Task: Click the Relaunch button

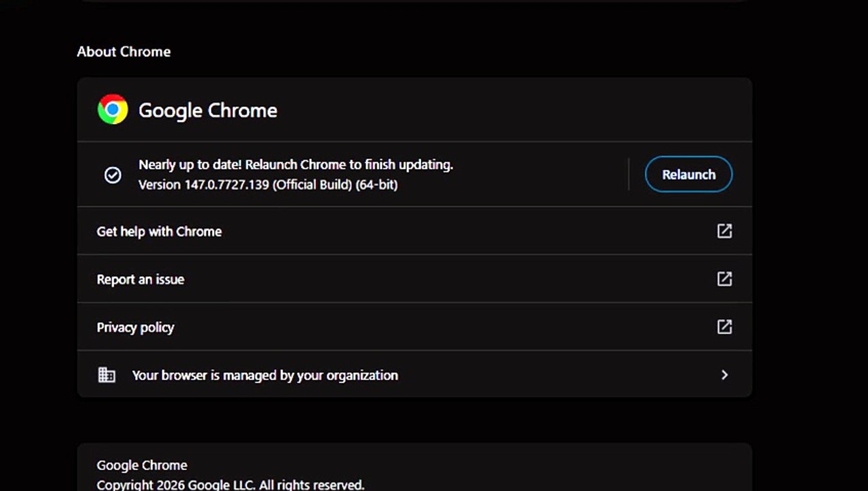Action: (x=689, y=175)
